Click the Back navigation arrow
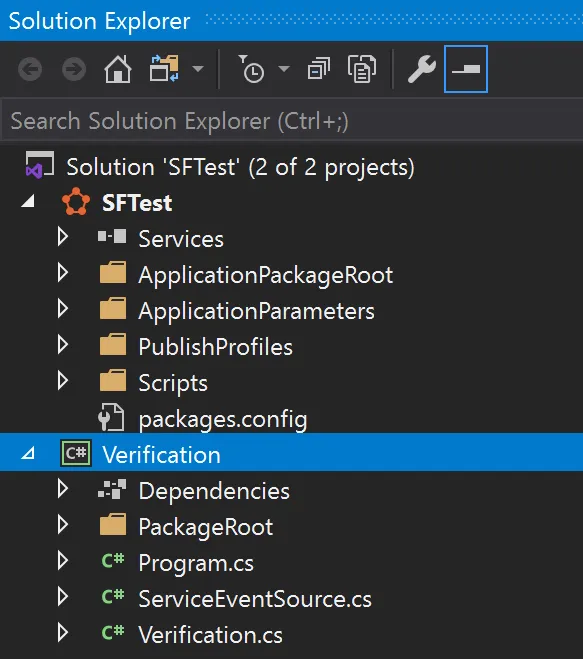 pos(30,69)
